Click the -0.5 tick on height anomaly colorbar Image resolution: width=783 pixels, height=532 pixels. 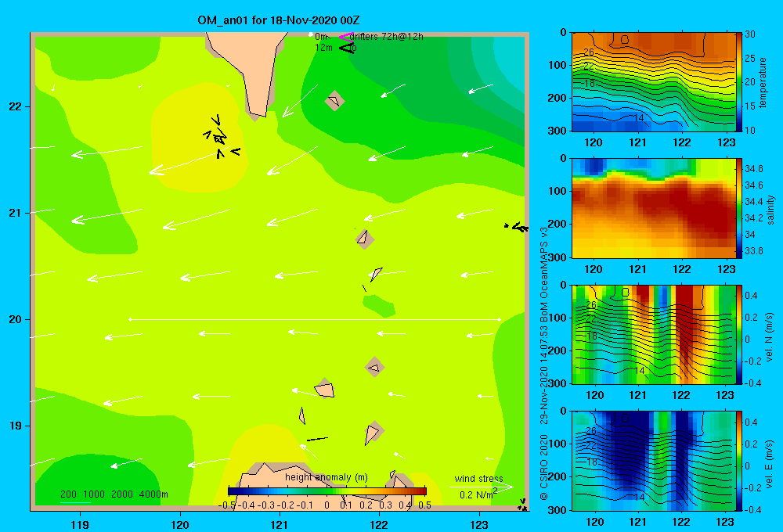(226, 505)
